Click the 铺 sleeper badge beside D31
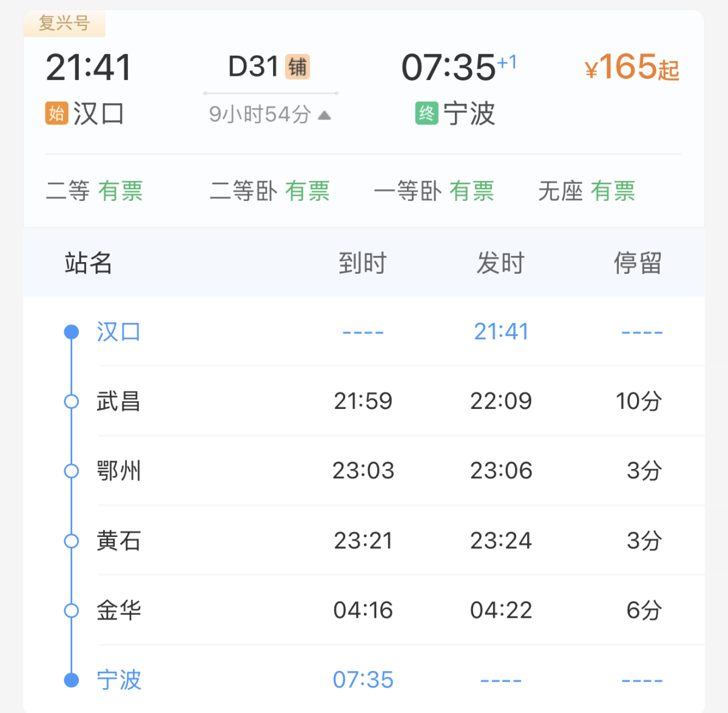Image resolution: width=728 pixels, height=713 pixels. [x=297, y=67]
